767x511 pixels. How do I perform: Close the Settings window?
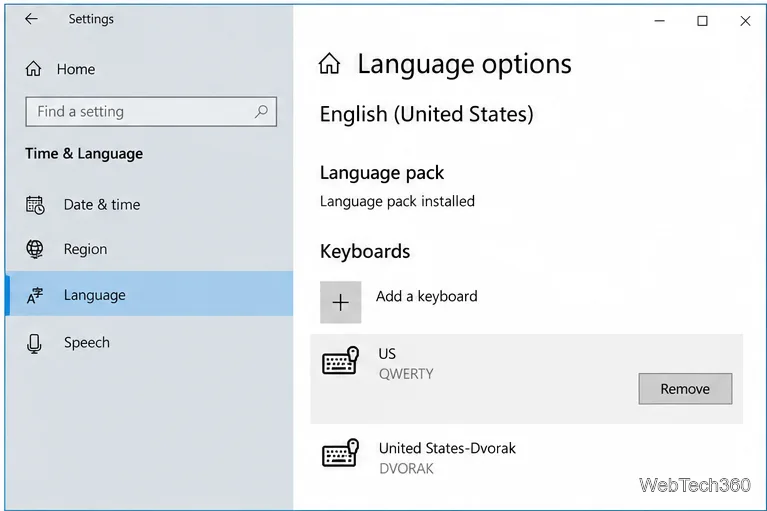745,21
